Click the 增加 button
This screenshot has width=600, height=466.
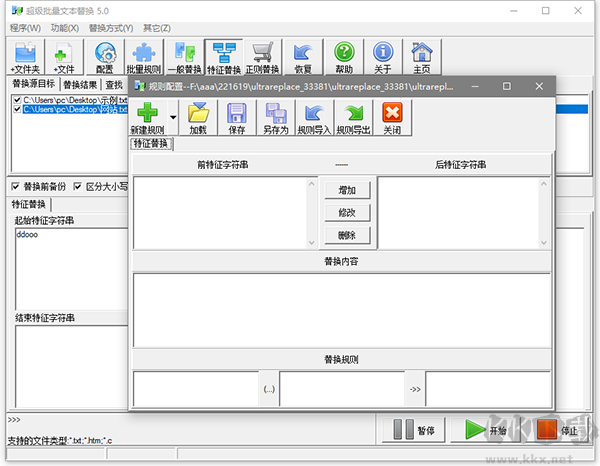click(x=346, y=190)
